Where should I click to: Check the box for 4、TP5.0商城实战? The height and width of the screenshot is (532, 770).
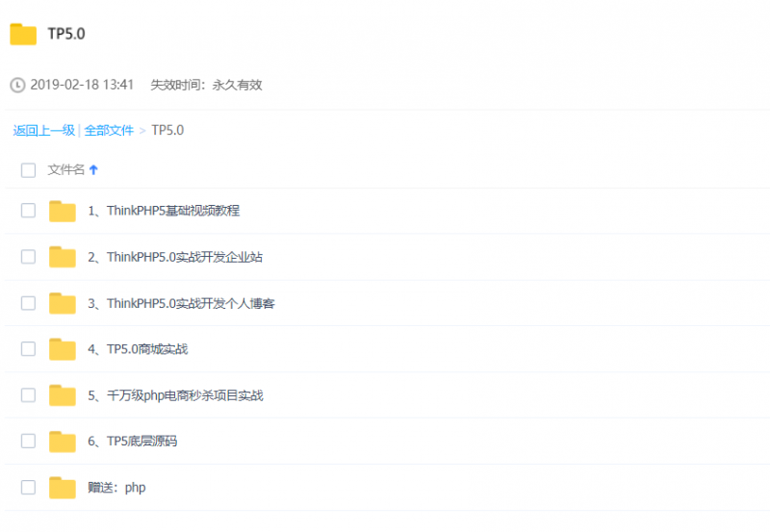click(x=29, y=349)
